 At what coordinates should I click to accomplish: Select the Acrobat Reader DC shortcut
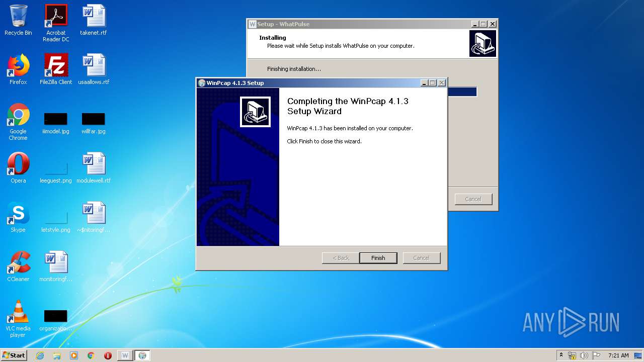(x=56, y=23)
